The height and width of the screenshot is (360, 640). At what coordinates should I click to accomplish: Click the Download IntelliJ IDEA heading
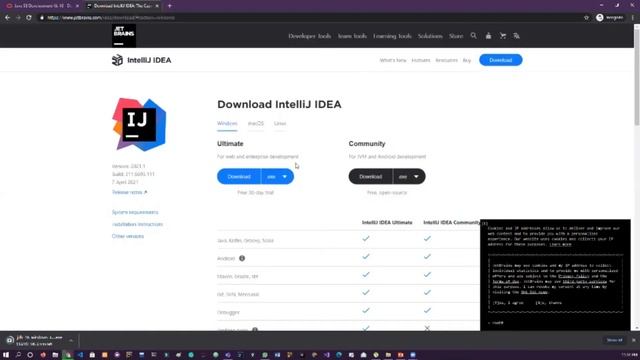click(x=279, y=104)
